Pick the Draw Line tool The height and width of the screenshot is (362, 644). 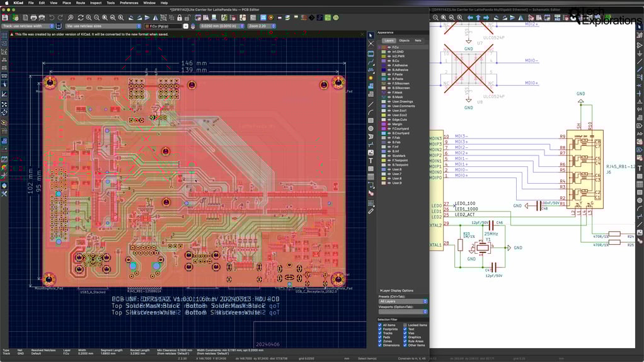[371, 104]
